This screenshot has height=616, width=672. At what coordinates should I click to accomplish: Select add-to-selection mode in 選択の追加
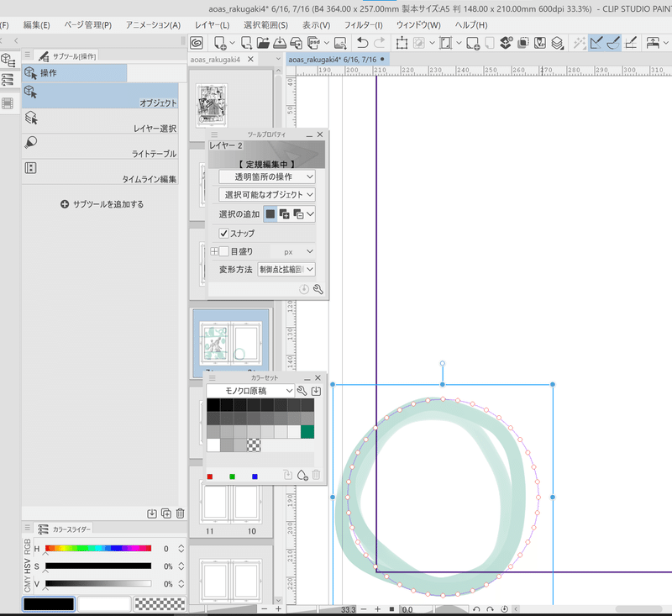284,214
